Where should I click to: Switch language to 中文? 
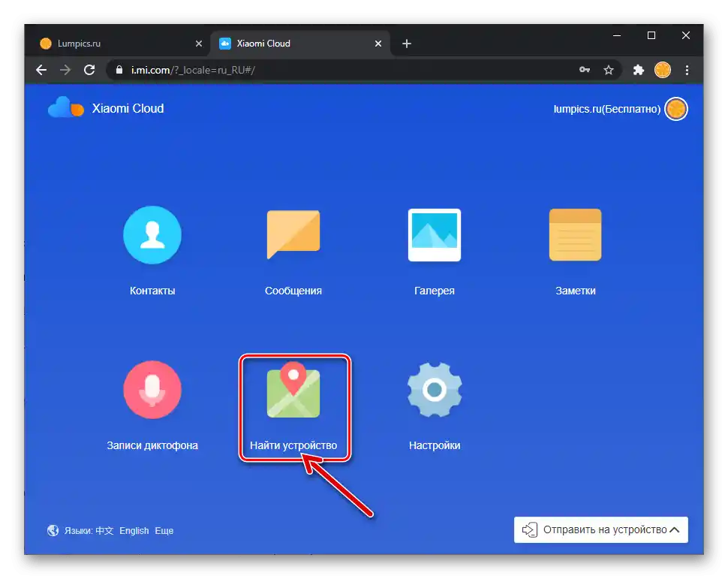[104, 531]
